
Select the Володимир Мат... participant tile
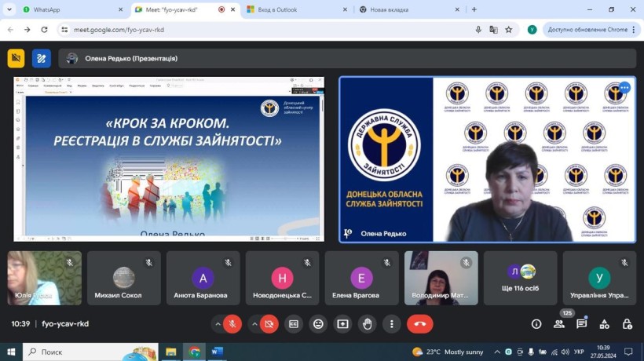[441, 278]
